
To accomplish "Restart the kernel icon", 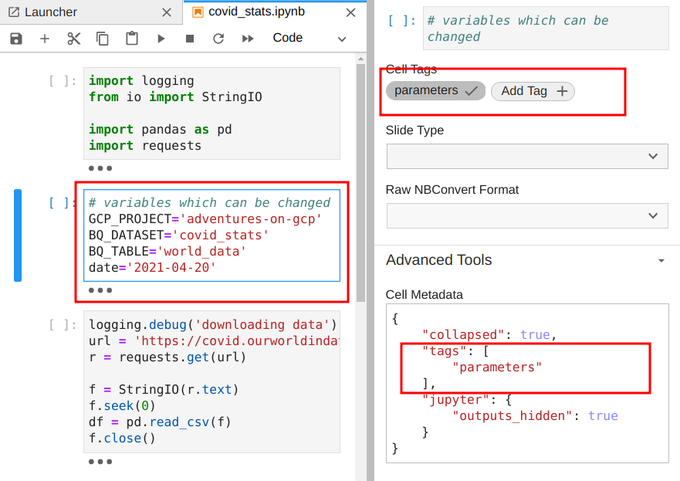I will (x=219, y=38).
